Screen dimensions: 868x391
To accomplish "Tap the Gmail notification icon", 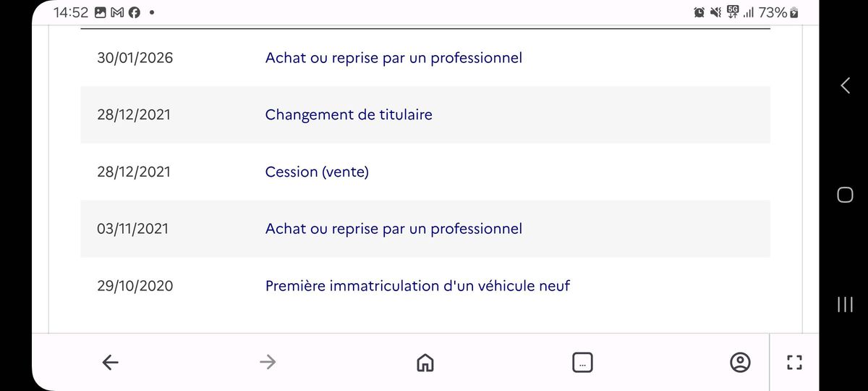I will click(x=116, y=13).
